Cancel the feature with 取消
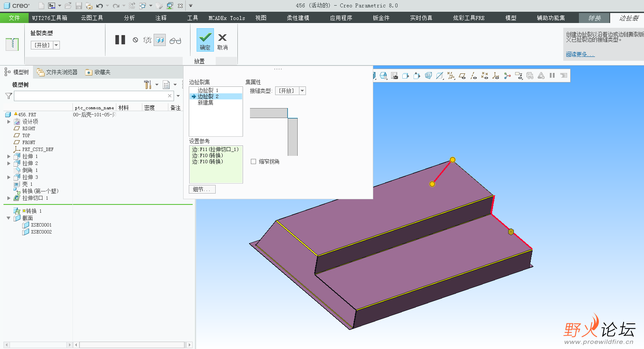 [223, 42]
